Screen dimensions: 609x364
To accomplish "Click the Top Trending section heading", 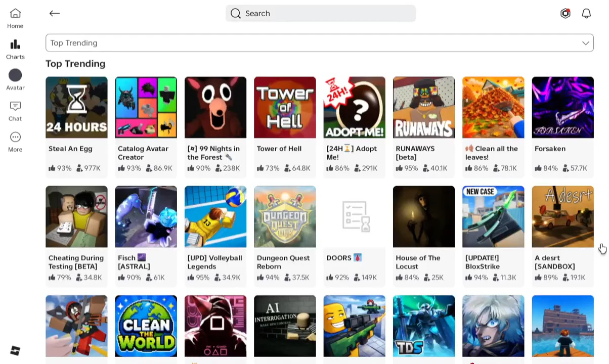I will tap(75, 64).
